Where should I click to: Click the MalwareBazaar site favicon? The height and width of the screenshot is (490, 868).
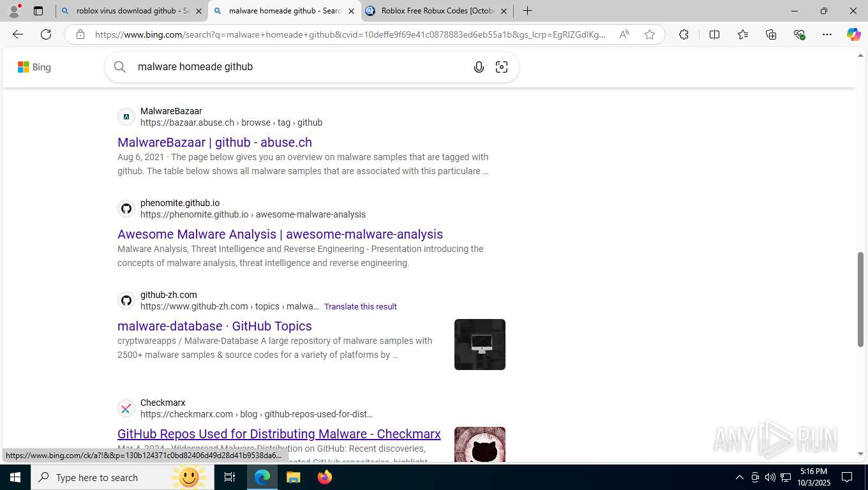pos(126,117)
